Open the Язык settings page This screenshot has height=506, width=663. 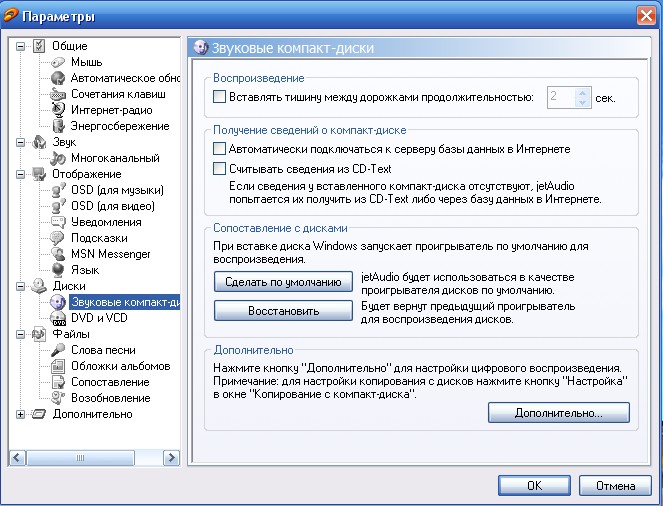click(84, 270)
